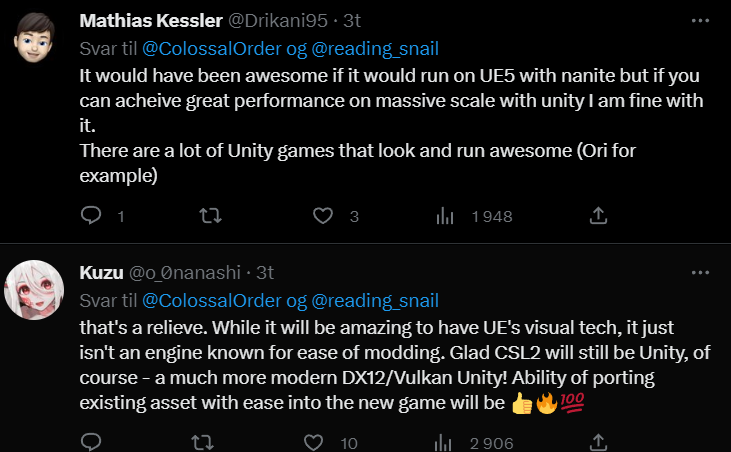The width and height of the screenshot is (731, 452).
Task: Open Mathias Kessler display name link
Action: click(151, 21)
